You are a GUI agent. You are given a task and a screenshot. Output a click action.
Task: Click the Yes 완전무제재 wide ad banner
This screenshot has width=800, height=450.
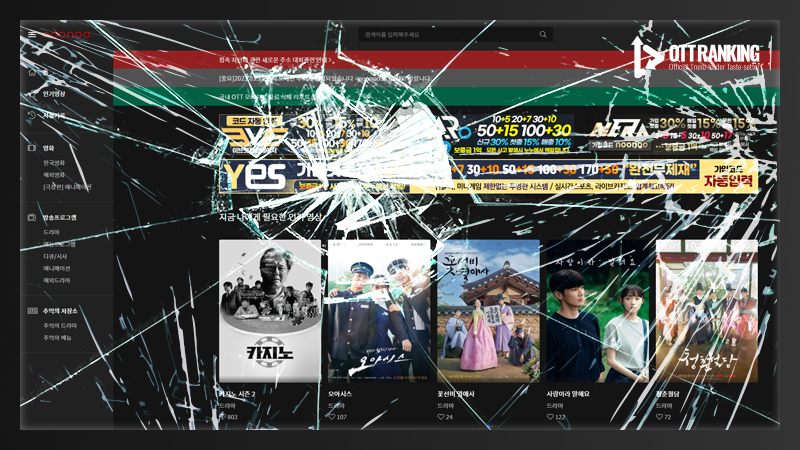[489, 176]
